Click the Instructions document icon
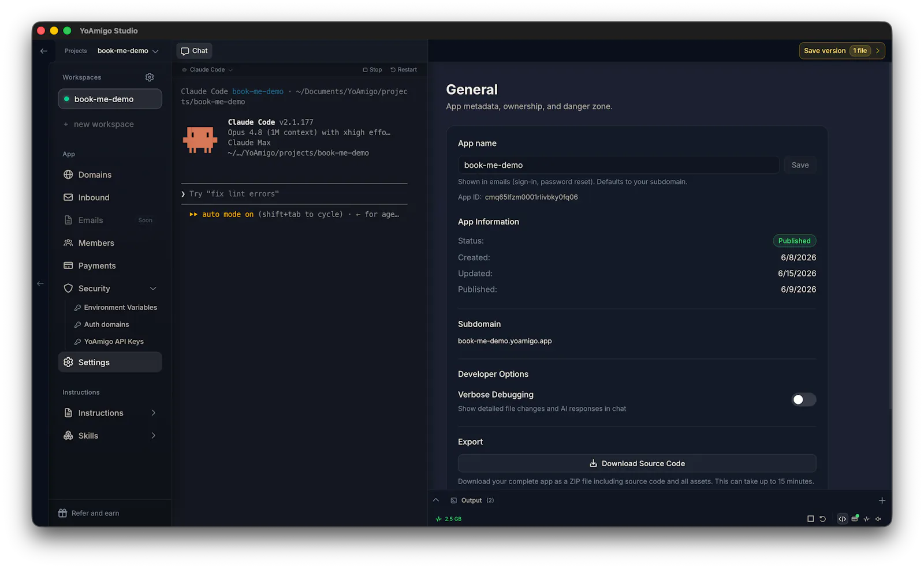The height and width of the screenshot is (569, 924). point(68,413)
